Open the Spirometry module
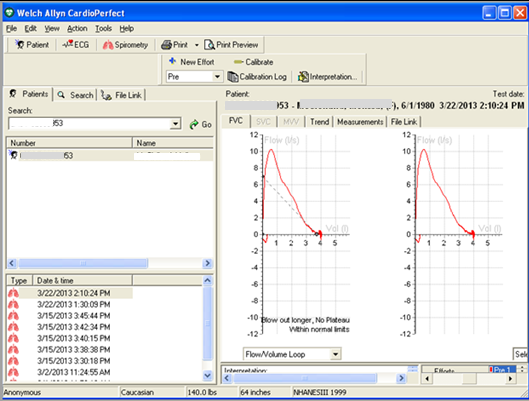The image size is (529, 401). tap(126, 45)
